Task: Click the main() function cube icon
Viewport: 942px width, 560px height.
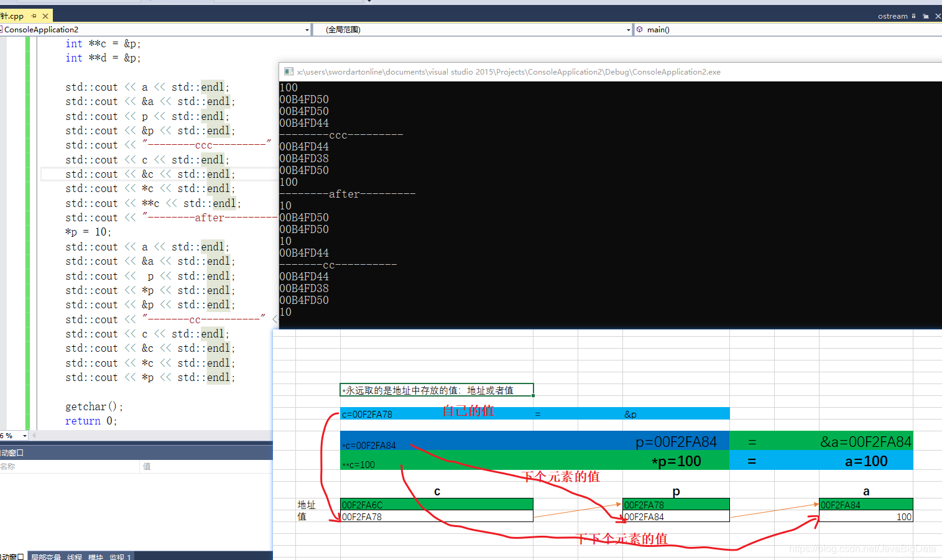Action: click(x=639, y=29)
